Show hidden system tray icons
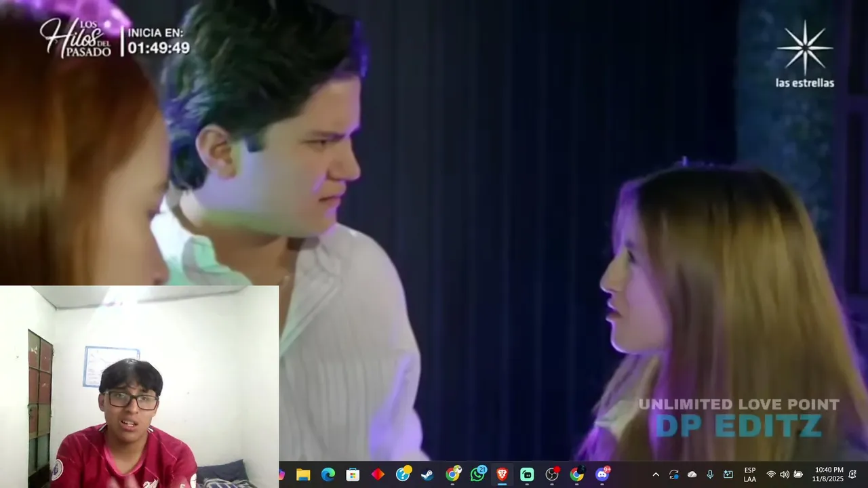868x488 pixels. click(656, 474)
